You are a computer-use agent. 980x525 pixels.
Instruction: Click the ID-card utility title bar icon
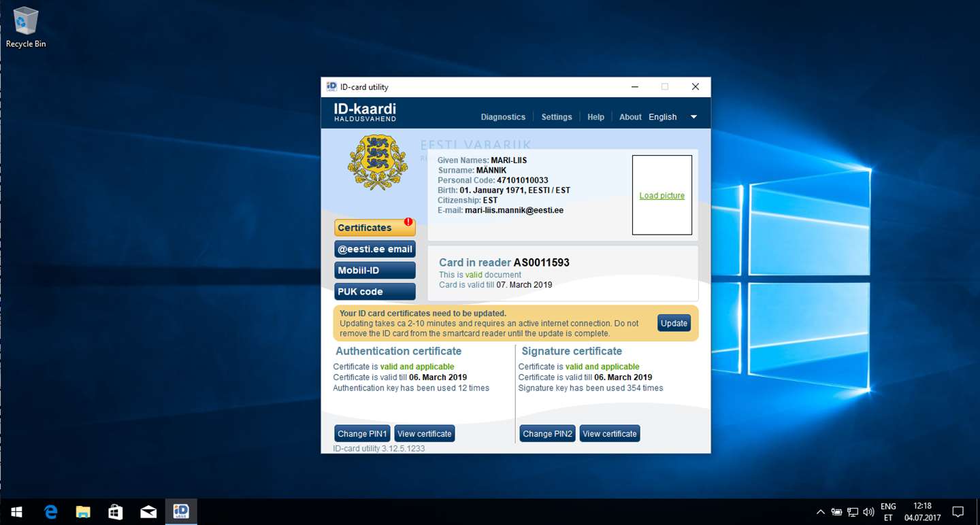[x=331, y=86]
